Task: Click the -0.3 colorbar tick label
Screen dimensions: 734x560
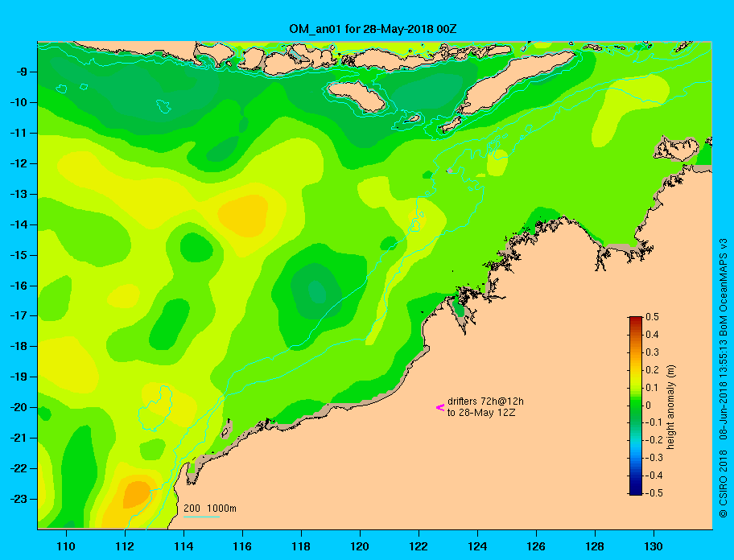Action: pos(654,458)
